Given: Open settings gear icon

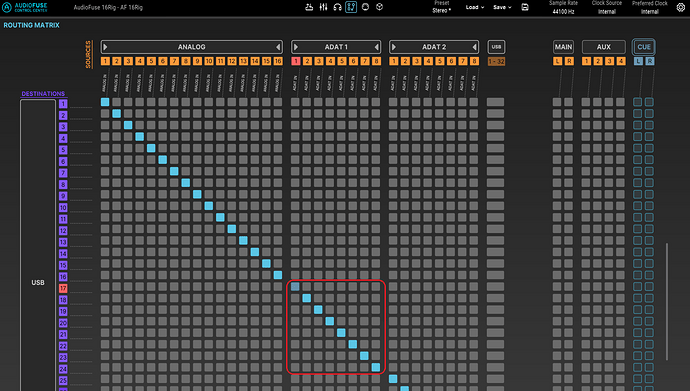Looking at the screenshot, I should click(680, 7).
